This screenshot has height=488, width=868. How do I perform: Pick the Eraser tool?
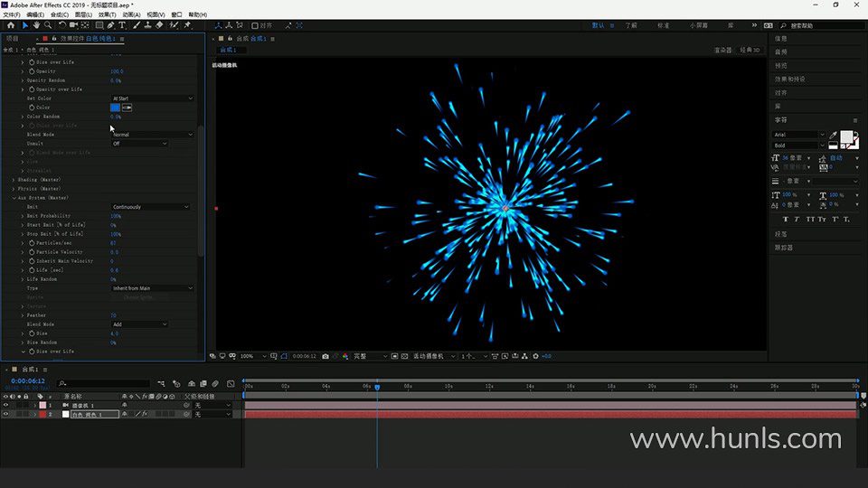pos(159,25)
